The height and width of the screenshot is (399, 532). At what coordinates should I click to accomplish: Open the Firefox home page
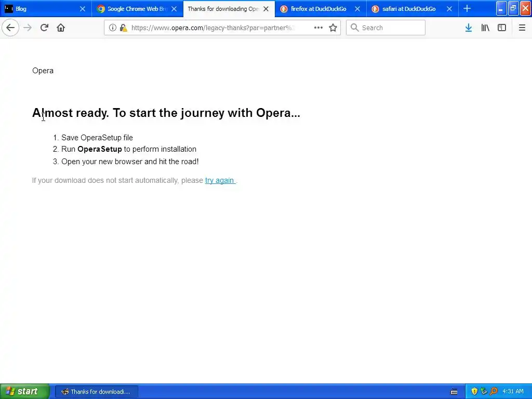coord(61,28)
